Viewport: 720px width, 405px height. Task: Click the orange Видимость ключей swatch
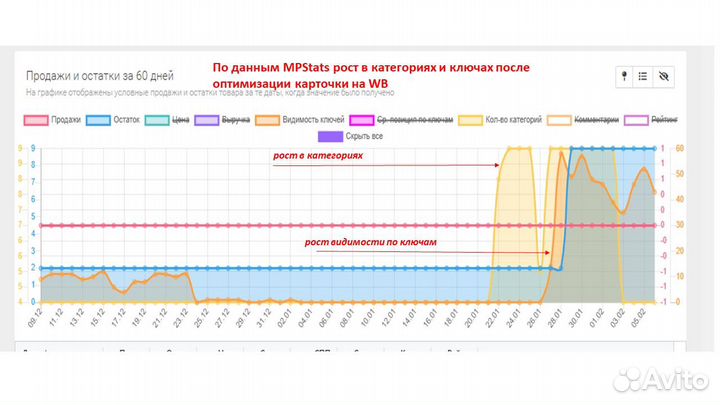point(267,120)
